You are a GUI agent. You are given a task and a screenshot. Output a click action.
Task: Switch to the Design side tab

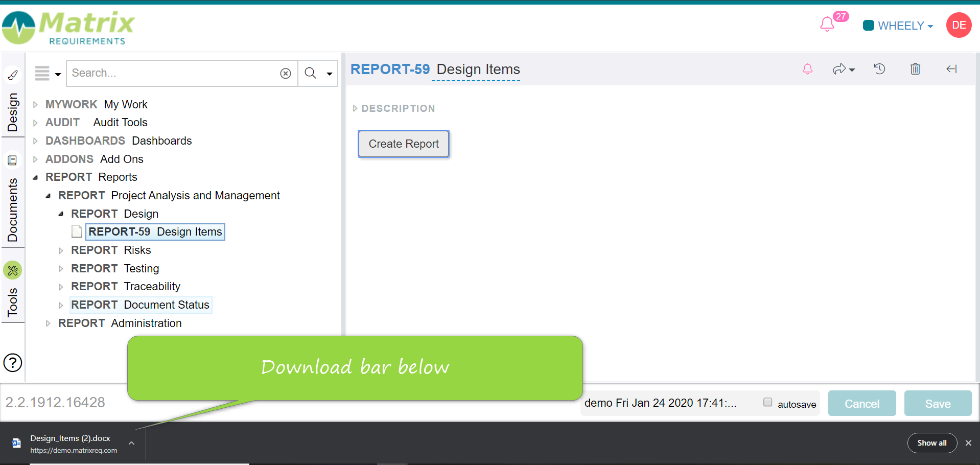pyautogui.click(x=12, y=112)
